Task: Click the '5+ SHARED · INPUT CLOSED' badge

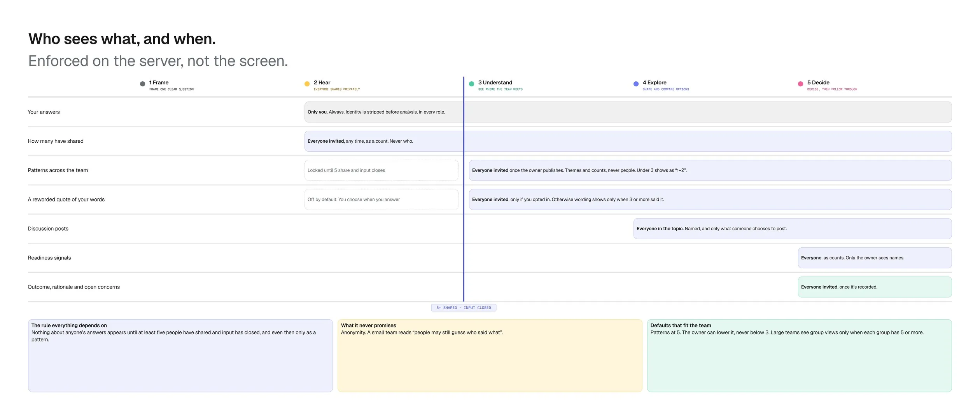Action: pos(464,308)
